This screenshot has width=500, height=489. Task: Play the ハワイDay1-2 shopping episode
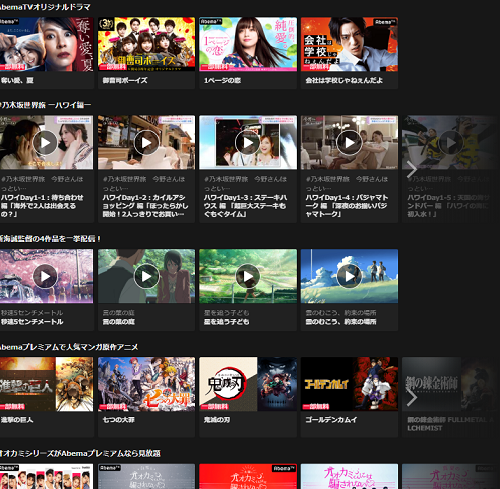(x=146, y=143)
